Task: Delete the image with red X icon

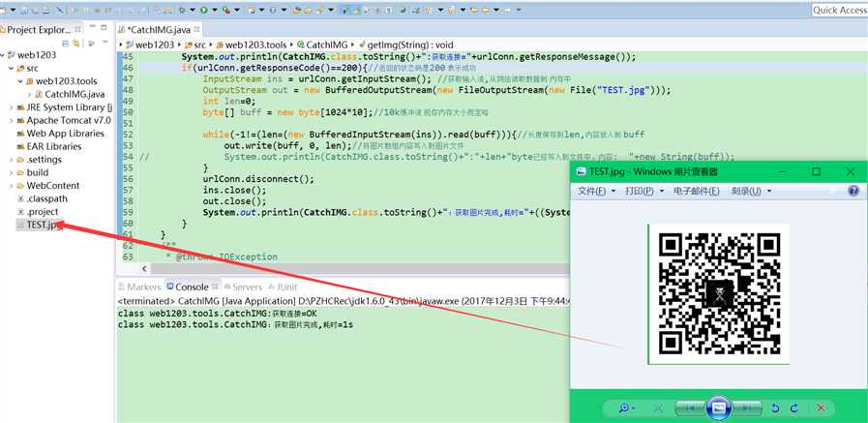Action: point(822,408)
